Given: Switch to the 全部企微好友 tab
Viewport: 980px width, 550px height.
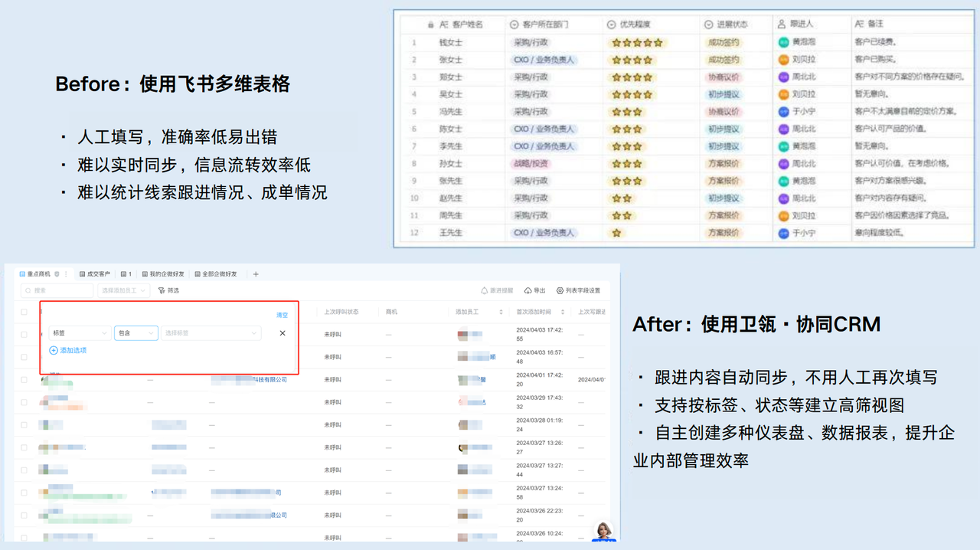Looking at the screenshot, I should click(216, 274).
